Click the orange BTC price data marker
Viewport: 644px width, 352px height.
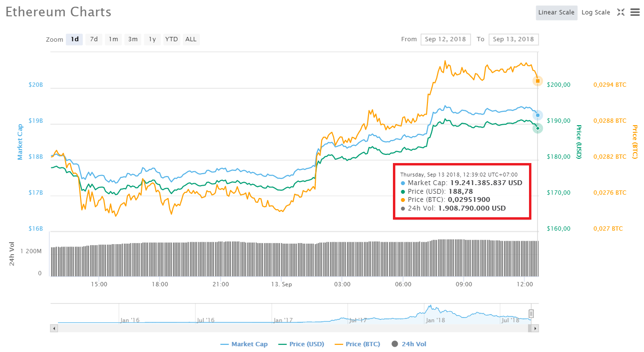pyautogui.click(x=538, y=81)
